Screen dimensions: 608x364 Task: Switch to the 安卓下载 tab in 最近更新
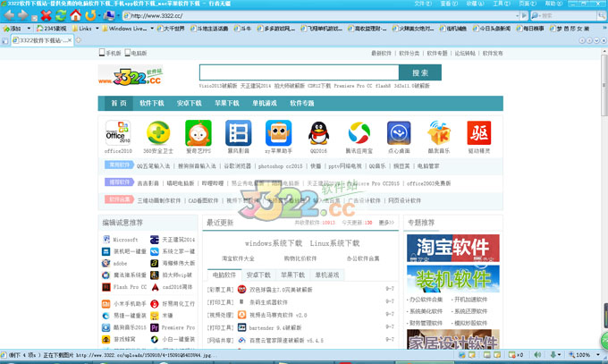(258, 275)
